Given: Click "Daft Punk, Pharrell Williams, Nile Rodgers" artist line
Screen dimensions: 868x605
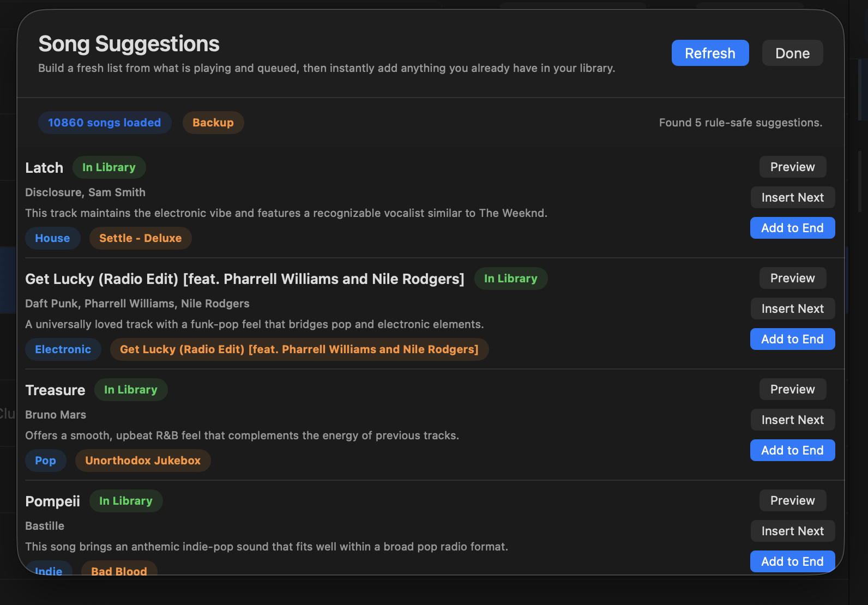Looking at the screenshot, I should (137, 304).
